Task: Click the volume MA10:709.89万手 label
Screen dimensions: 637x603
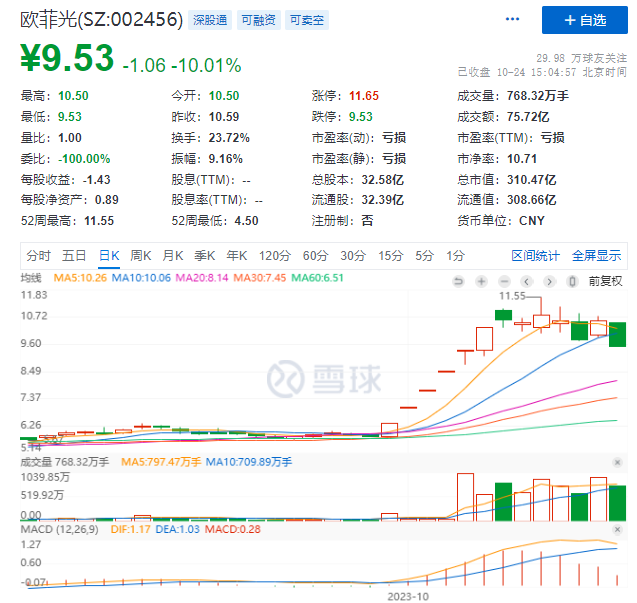Action: pos(249,462)
